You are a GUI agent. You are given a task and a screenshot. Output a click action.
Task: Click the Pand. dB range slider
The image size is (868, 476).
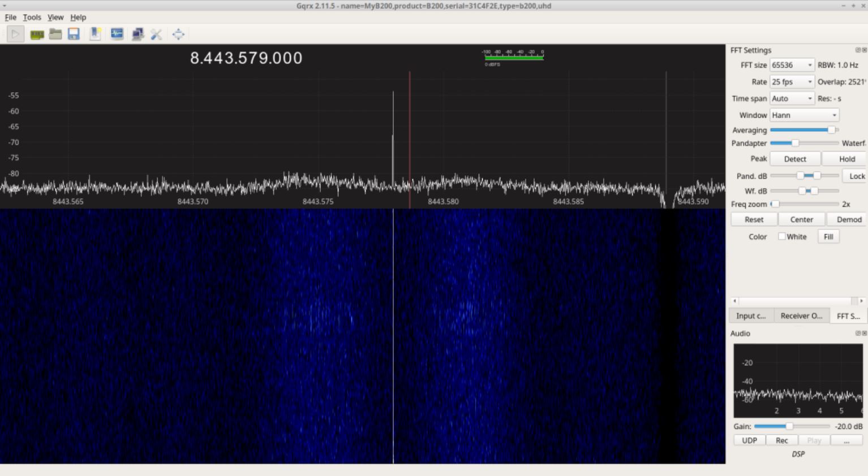[804, 176]
